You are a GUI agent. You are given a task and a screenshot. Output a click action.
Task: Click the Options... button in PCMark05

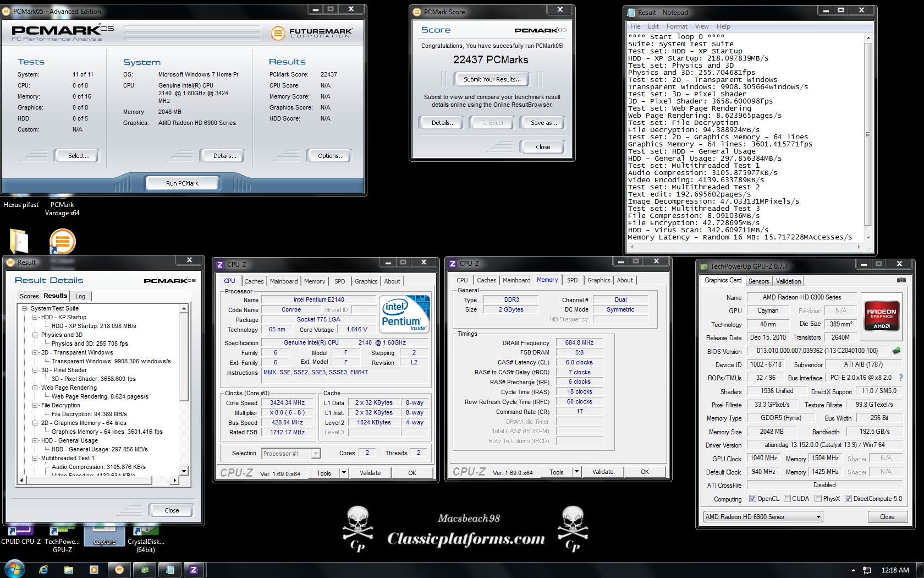331,156
